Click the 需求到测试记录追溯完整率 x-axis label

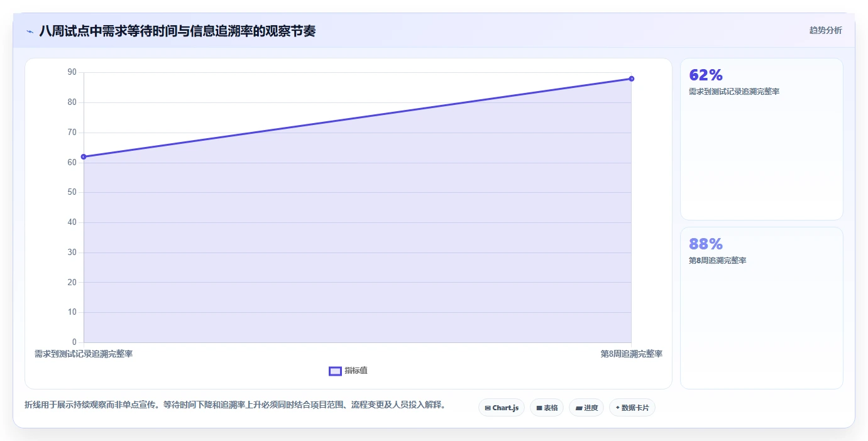(x=84, y=354)
